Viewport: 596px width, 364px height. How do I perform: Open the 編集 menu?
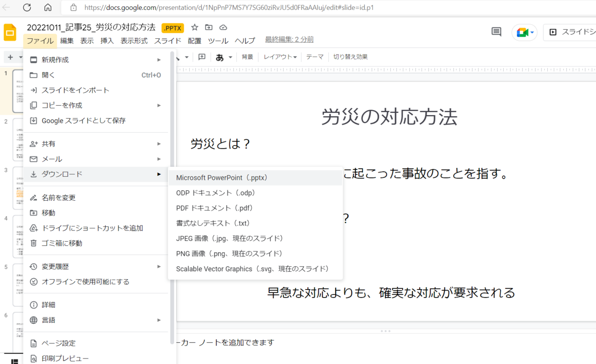click(x=67, y=41)
